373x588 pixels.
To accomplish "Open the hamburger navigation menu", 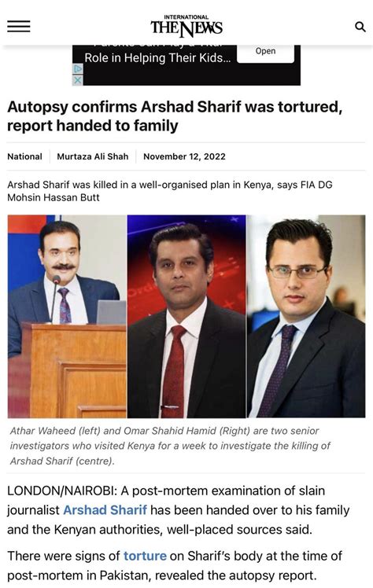I will 19,26.
